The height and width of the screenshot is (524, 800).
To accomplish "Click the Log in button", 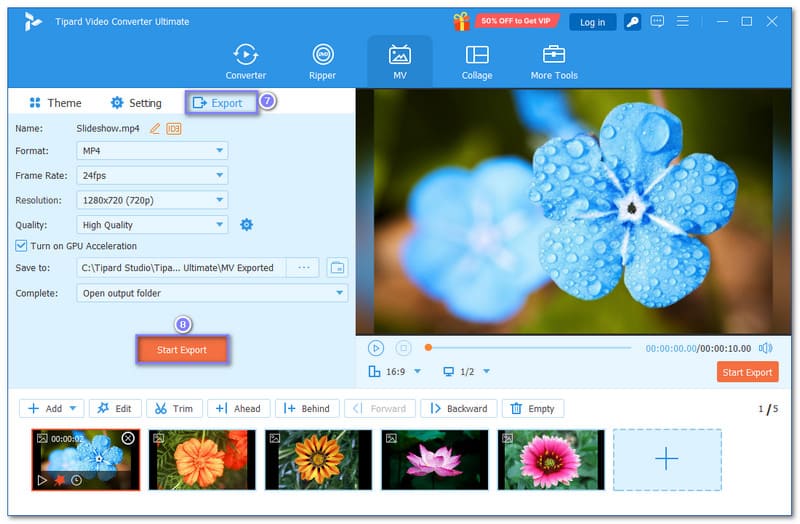I will point(592,22).
